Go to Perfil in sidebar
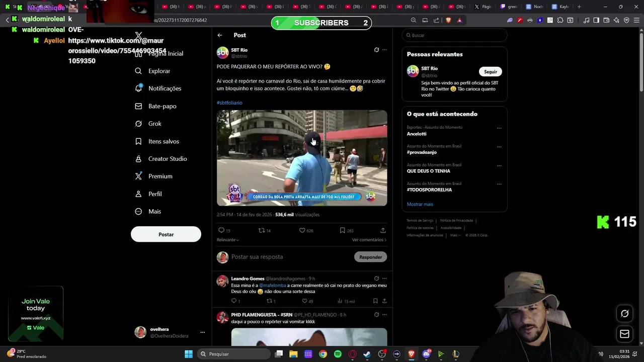Image resolution: width=644 pixels, height=362 pixels. tap(148, 194)
